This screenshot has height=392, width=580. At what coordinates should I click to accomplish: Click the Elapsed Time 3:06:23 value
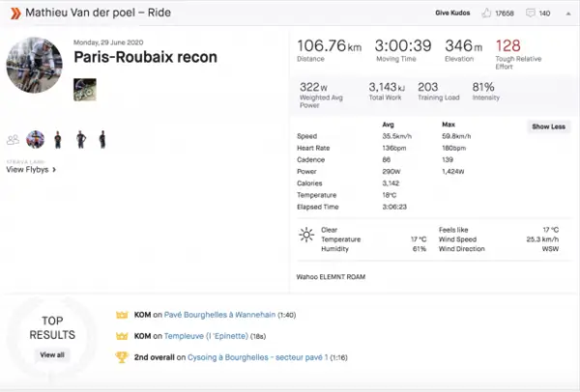coord(394,207)
